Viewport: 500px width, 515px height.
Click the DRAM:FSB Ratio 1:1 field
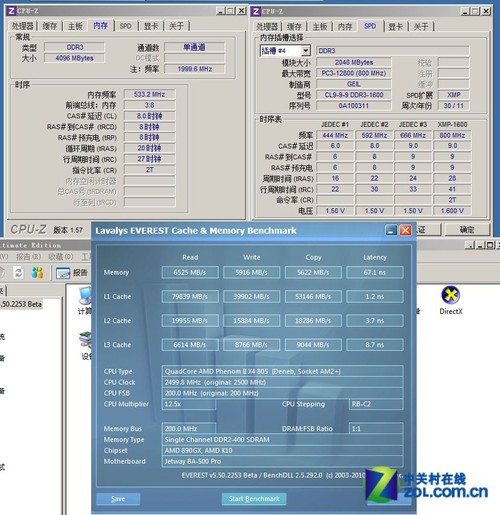[376, 429]
